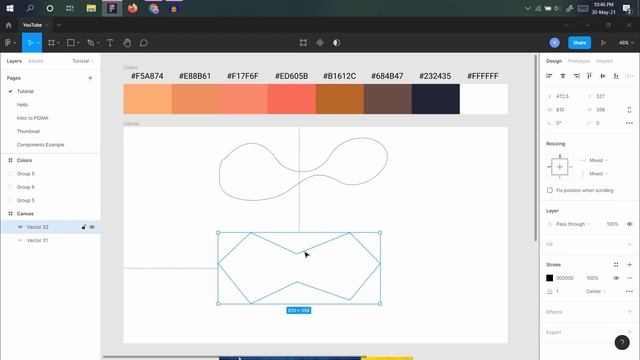Switch to the Prototype tab
The height and width of the screenshot is (360, 640).
[x=579, y=61]
